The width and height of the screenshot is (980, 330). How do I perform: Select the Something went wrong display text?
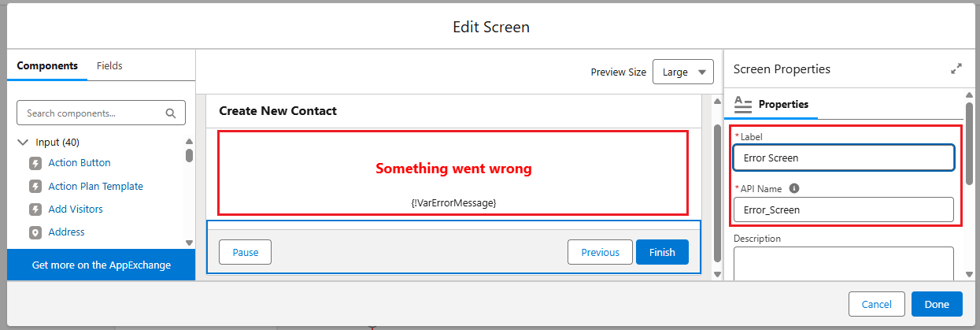(x=453, y=169)
